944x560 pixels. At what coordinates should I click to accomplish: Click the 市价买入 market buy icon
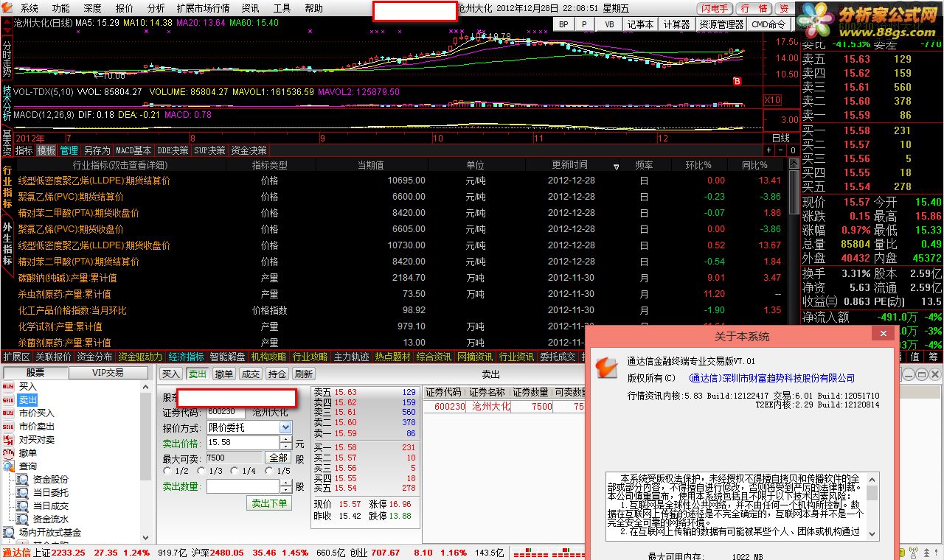[8, 413]
